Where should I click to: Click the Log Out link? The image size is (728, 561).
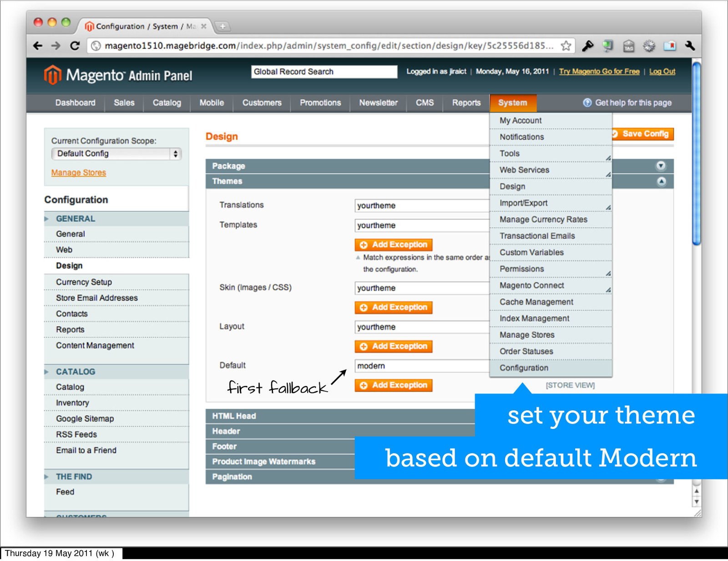pyautogui.click(x=662, y=71)
